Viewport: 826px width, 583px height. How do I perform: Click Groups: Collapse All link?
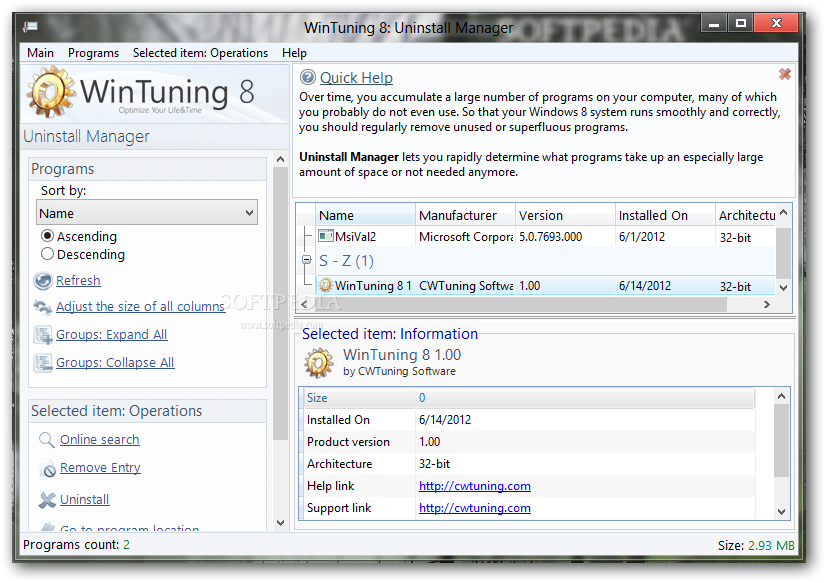(x=115, y=362)
